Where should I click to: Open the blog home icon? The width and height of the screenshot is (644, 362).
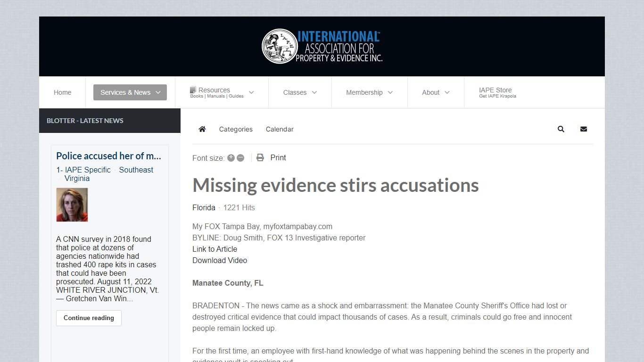click(x=202, y=129)
